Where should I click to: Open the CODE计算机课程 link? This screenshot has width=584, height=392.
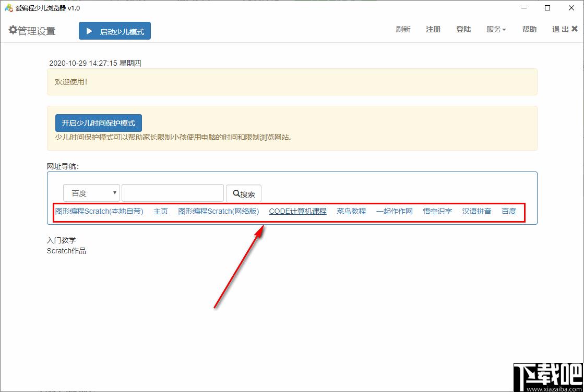[x=297, y=211]
